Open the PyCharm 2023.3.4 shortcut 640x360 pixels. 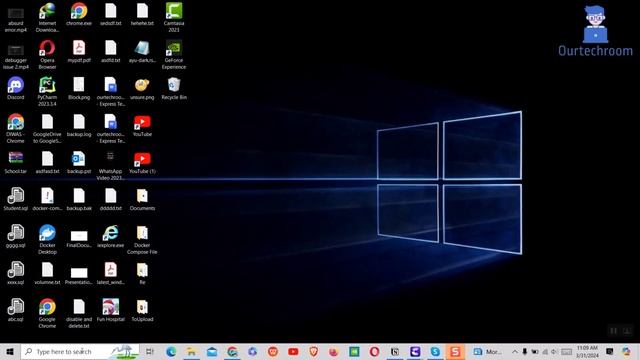click(x=47, y=91)
